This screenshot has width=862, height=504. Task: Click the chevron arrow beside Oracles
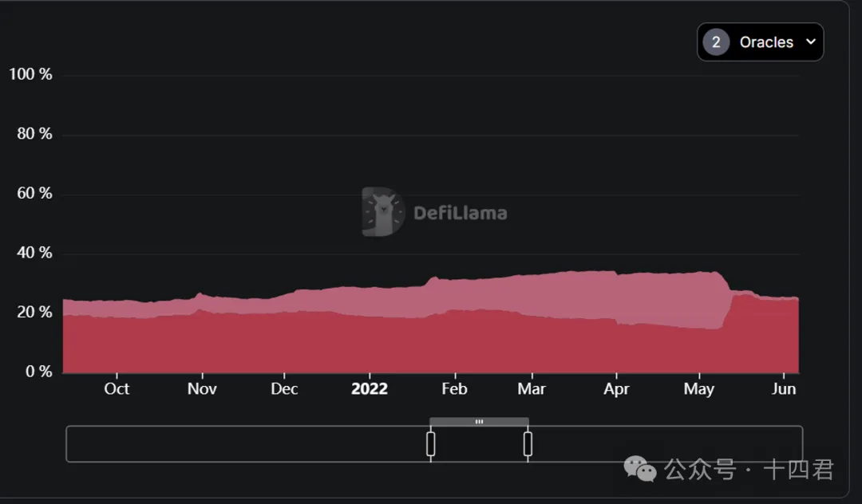(x=811, y=41)
